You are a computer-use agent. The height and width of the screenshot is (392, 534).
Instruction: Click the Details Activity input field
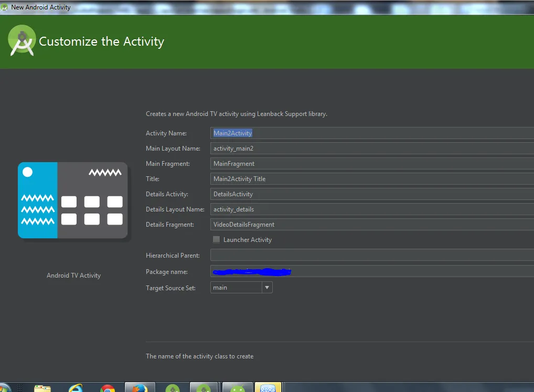coord(372,194)
